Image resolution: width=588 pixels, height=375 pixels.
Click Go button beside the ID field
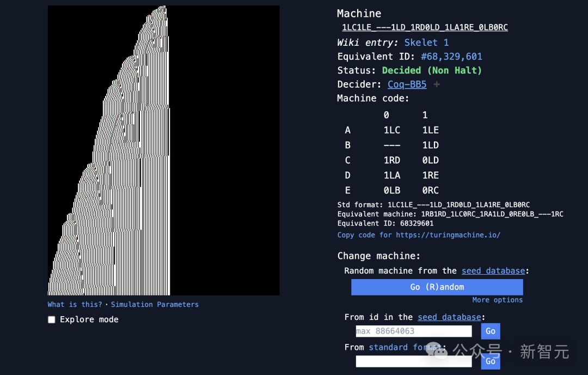tap(491, 331)
